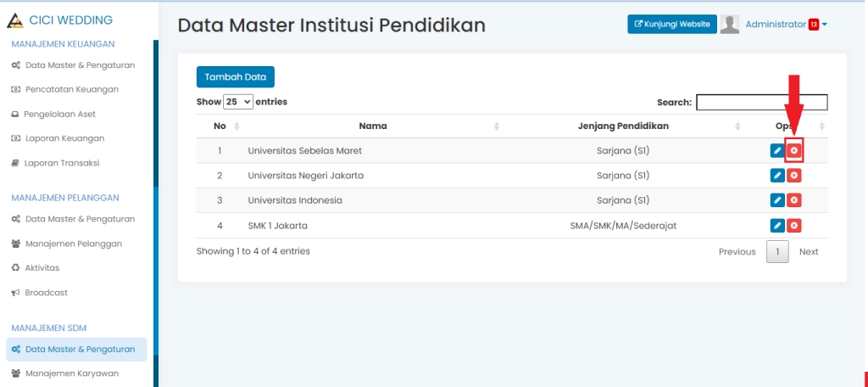
Task: Sort table by Jenjang Pendidikan column
Action: click(623, 126)
